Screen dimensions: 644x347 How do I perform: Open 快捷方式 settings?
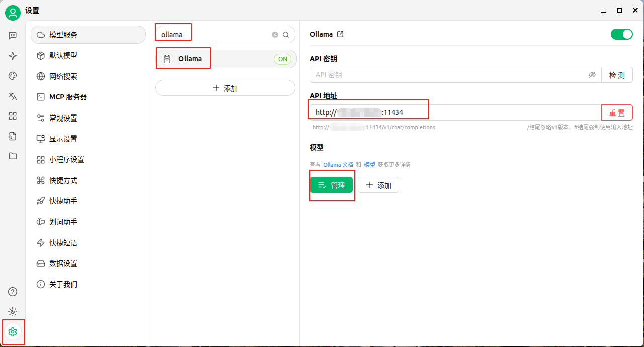click(x=88, y=180)
